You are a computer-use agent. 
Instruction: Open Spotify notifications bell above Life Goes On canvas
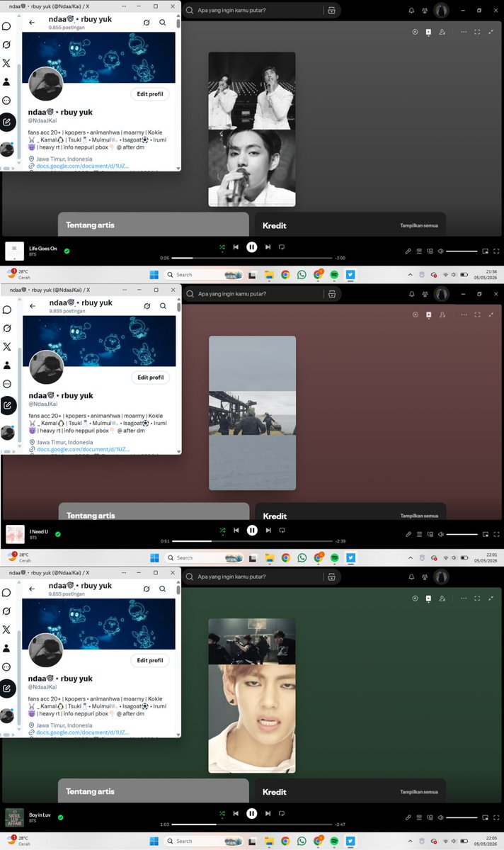(x=412, y=11)
